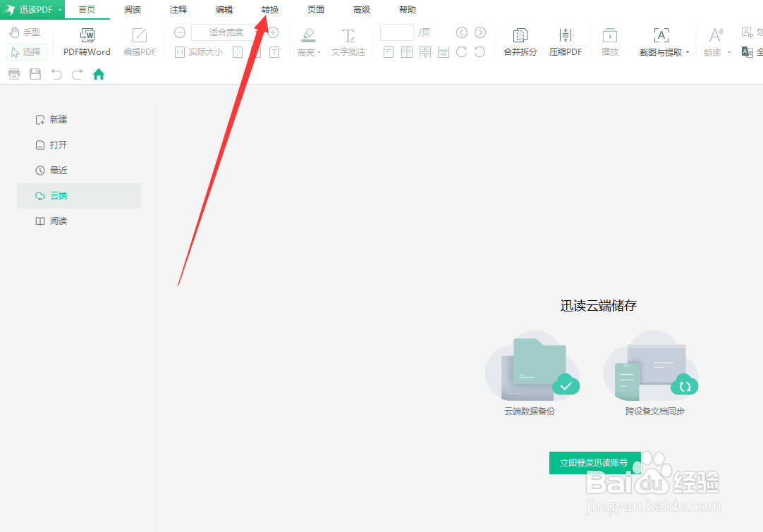Zoom in with the plus circle icon

[x=273, y=32]
